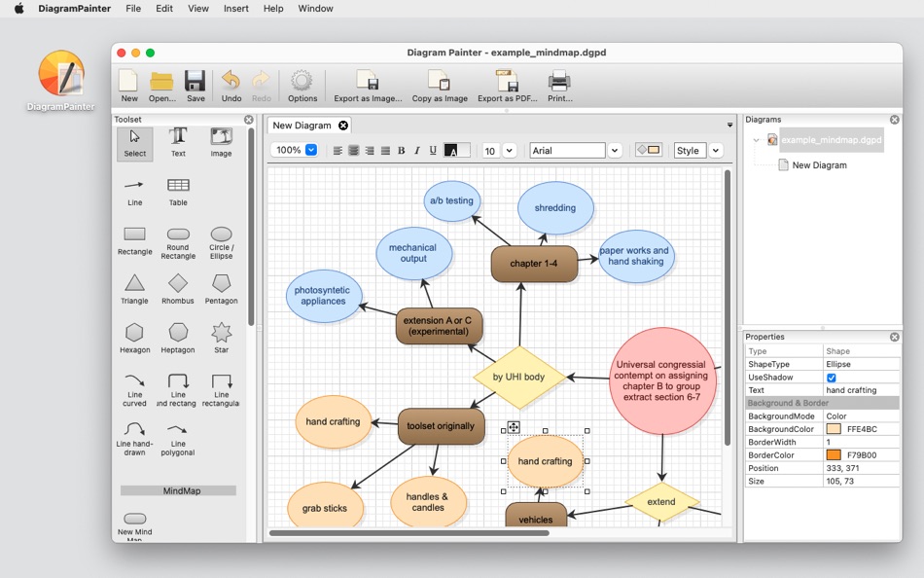Select the Hexagon shape tool
Image resolution: width=924 pixels, height=578 pixels.
tap(135, 338)
